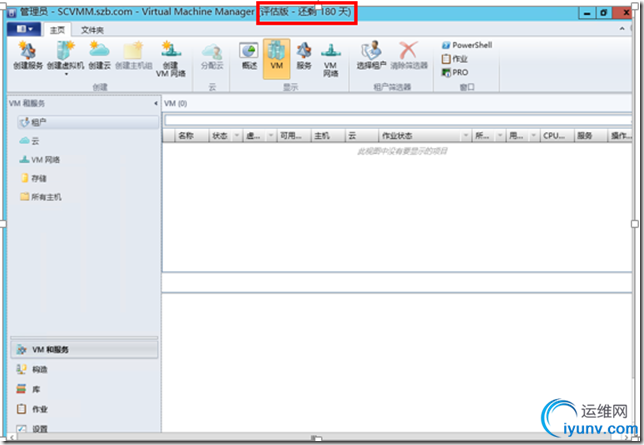Select 所有主机 folder in the tree
644x445 pixels.
41,197
